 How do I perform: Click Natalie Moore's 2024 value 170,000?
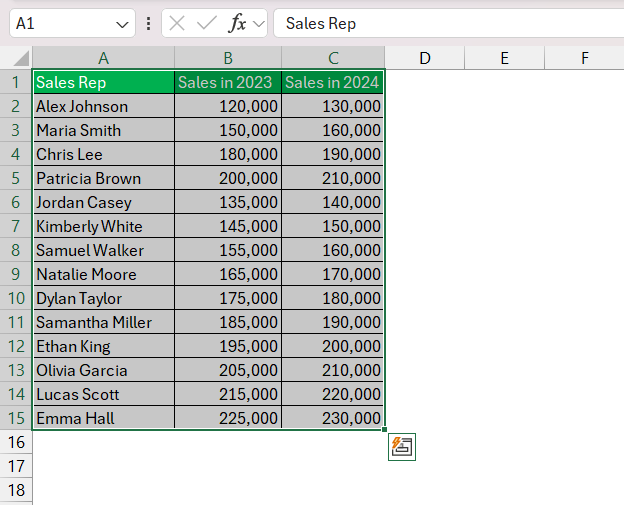[333, 274]
